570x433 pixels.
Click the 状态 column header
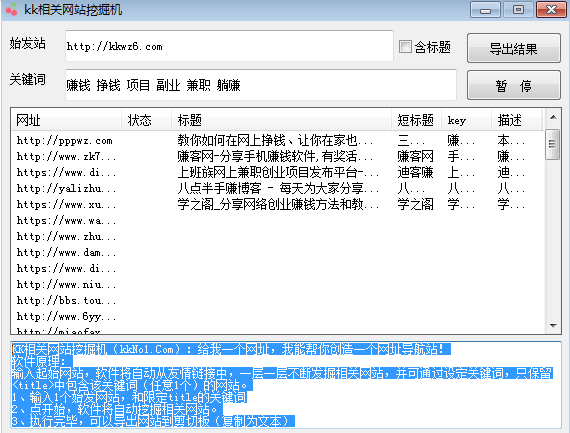pyautogui.click(x=146, y=120)
